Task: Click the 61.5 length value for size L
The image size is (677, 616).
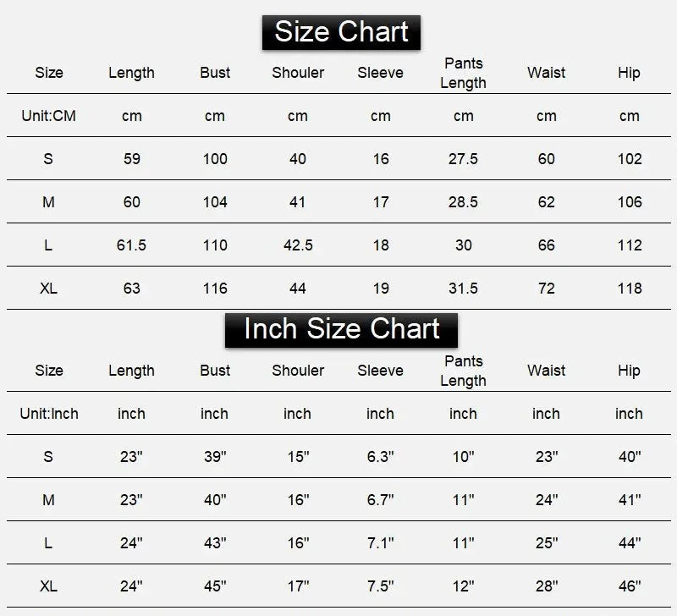Action: [131, 245]
